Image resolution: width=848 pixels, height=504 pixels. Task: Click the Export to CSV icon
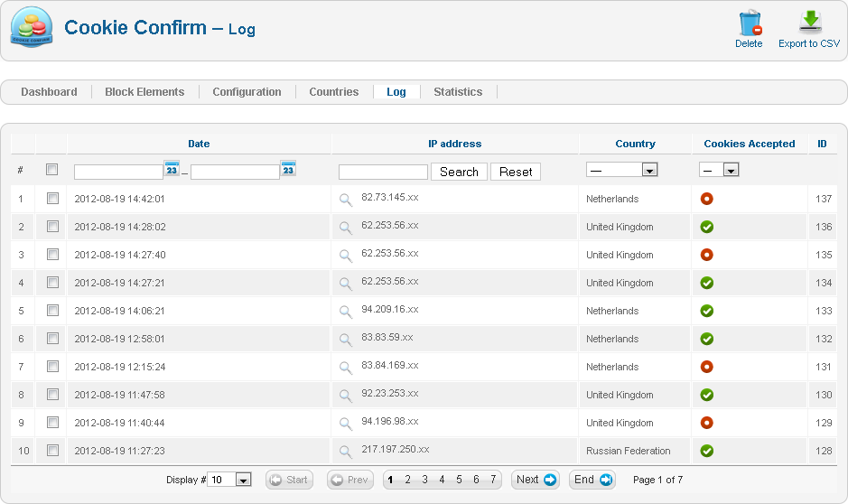[x=809, y=22]
